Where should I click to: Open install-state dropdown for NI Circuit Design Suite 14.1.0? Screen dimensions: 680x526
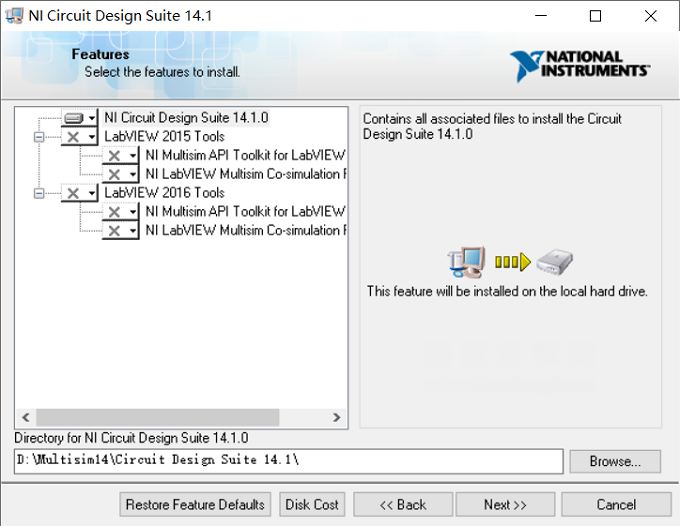pos(80,118)
